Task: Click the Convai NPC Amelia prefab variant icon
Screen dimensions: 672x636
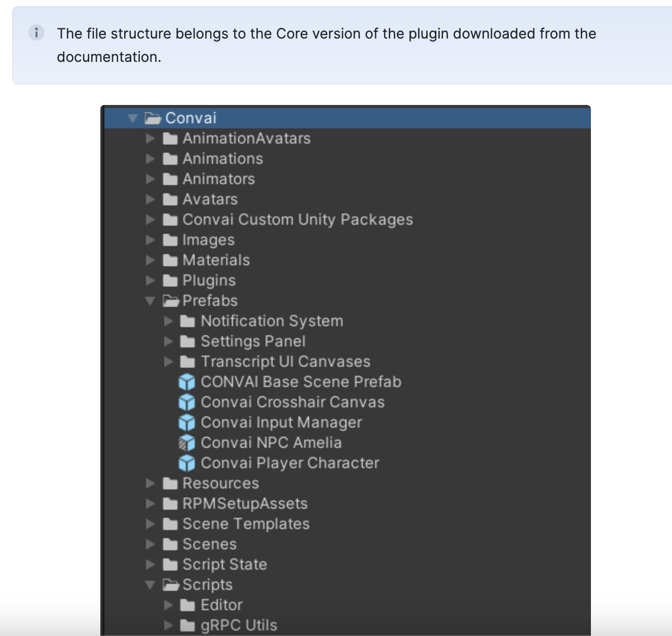Action: click(187, 443)
